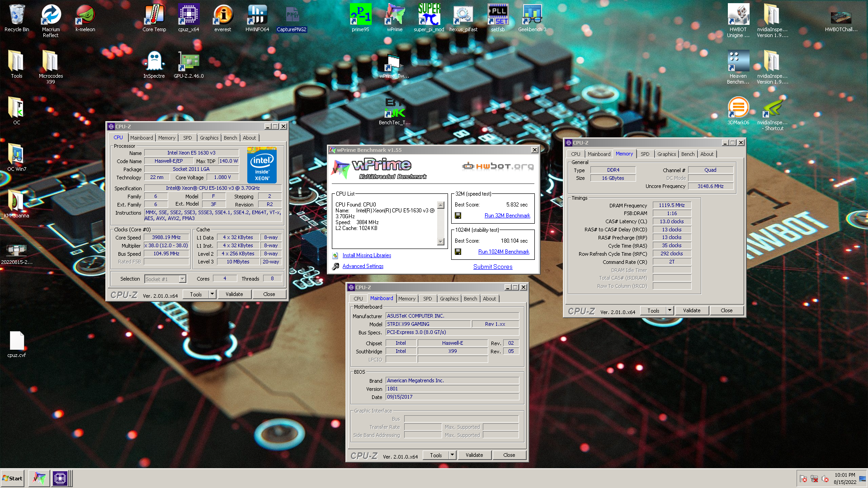Open SPD tab in left CPU-Z window
The height and width of the screenshot is (488, 868).
tap(188, 138)
